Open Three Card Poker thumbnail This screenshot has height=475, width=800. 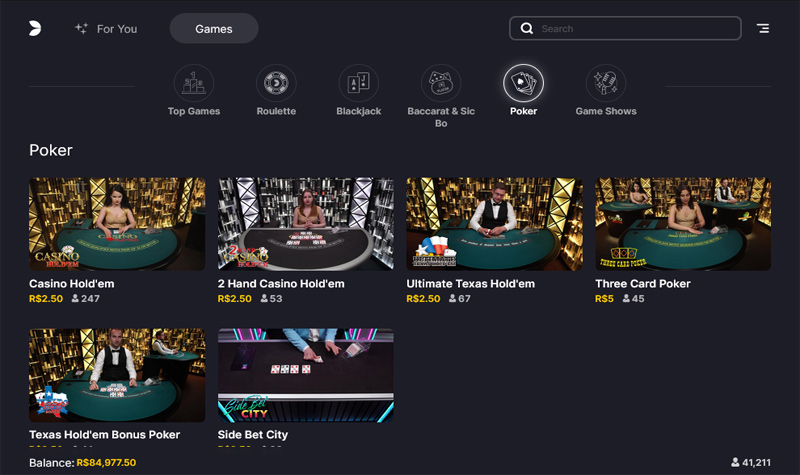pyautogui.click(x=683, y=224)
